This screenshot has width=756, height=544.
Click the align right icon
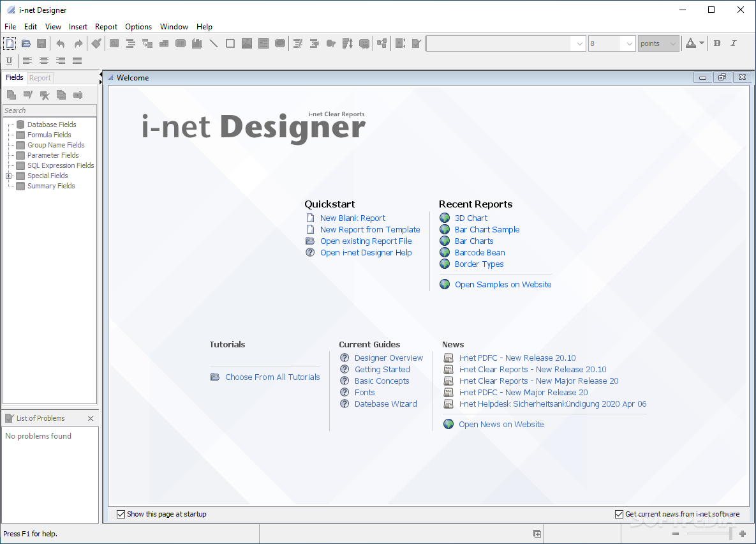point(61,60)
